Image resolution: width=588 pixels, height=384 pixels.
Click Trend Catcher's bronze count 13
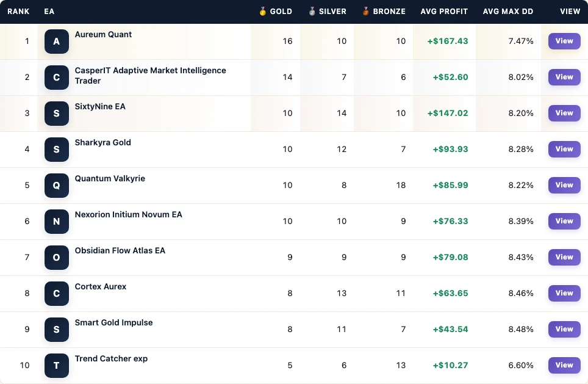401,366
